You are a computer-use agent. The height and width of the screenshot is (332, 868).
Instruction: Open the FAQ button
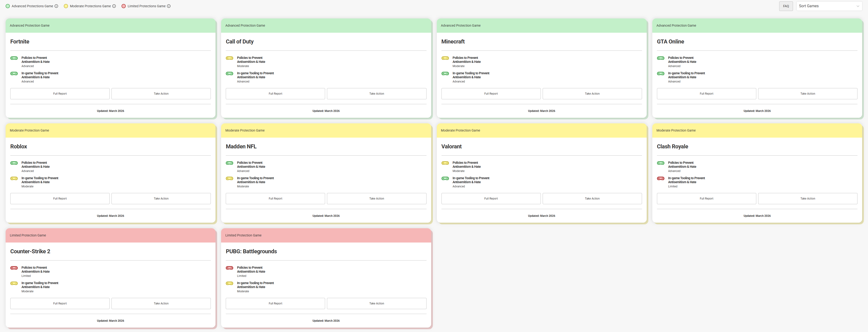786,6
